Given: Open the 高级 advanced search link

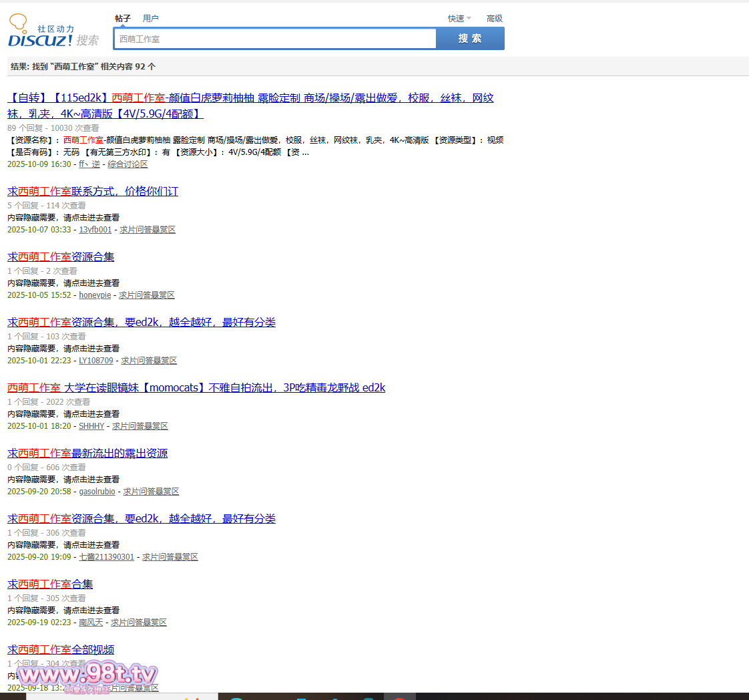Looking at the screenshot, I should [494, 19].
